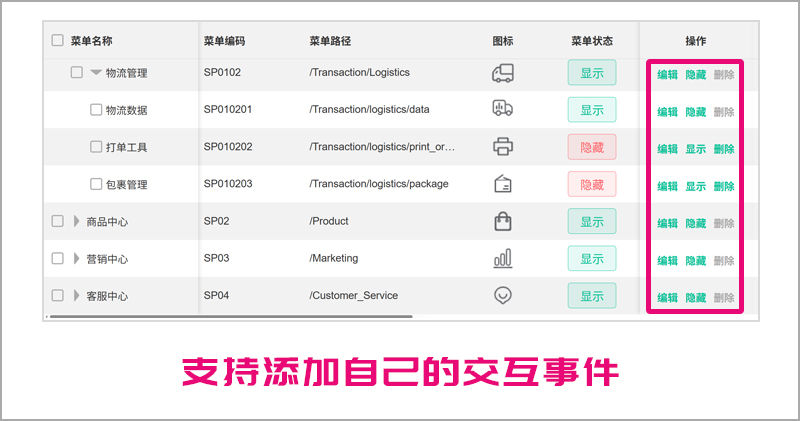Click 编辑 link in 营销中心 row

click(667, 261)
